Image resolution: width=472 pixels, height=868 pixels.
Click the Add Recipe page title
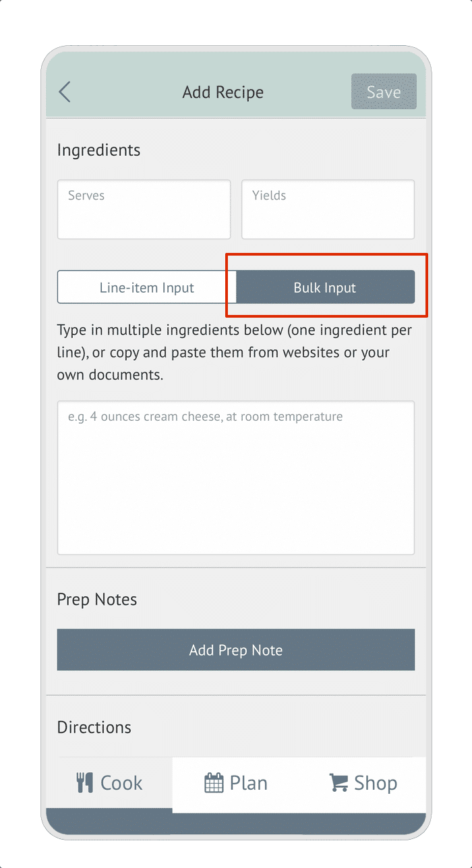[223, 92]
